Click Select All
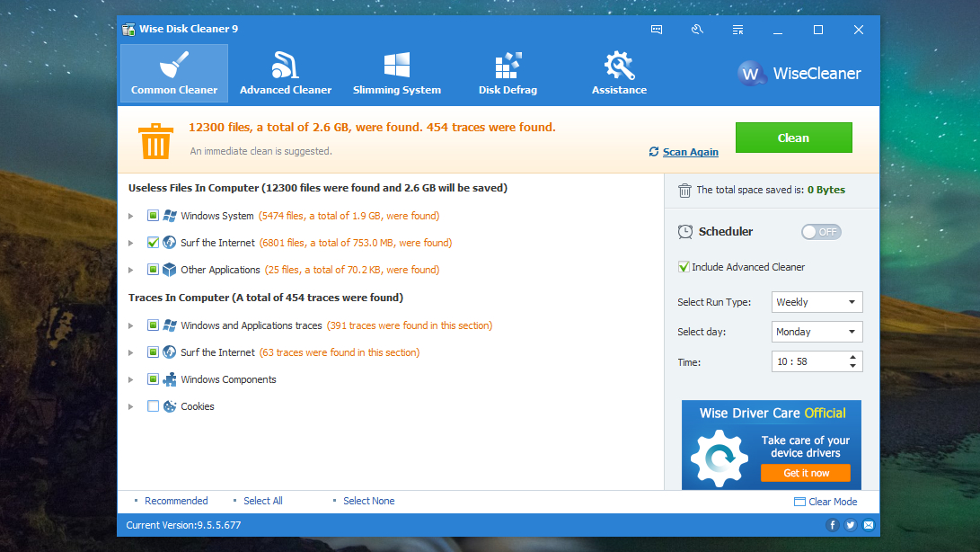 pyautogui.click(x=263, y=501)
